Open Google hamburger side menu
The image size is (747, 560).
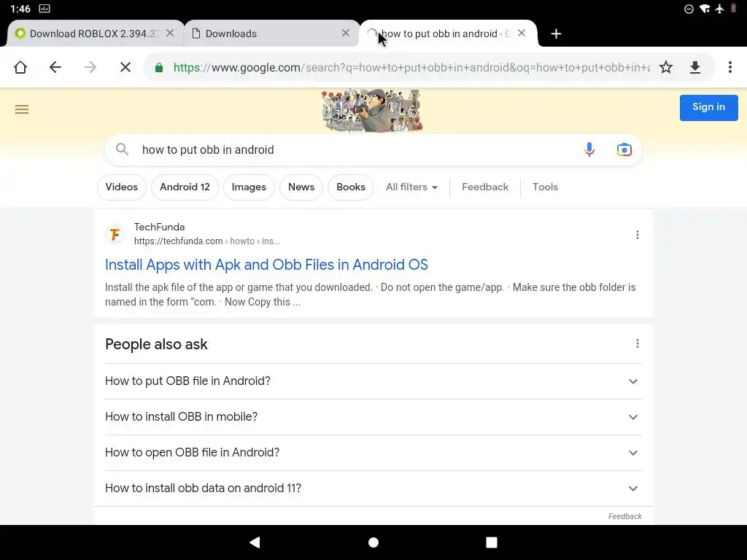pos(22,109)
